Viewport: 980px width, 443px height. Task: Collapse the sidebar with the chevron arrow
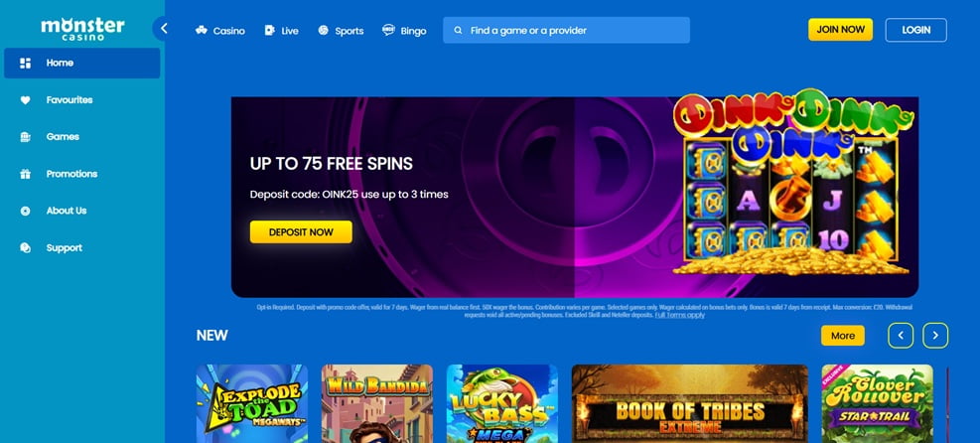(163, 28)
